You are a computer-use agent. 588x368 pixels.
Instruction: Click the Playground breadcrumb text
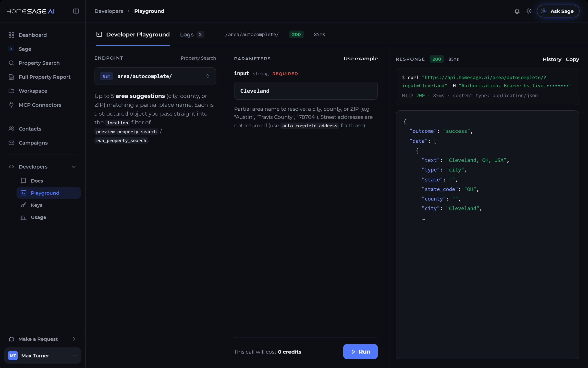tap(149, 11)
